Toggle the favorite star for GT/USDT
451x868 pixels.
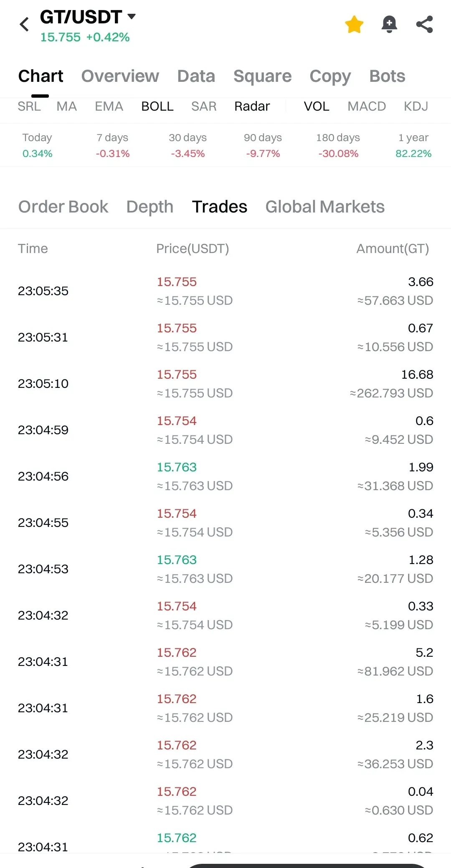click(x=354, y=25)
